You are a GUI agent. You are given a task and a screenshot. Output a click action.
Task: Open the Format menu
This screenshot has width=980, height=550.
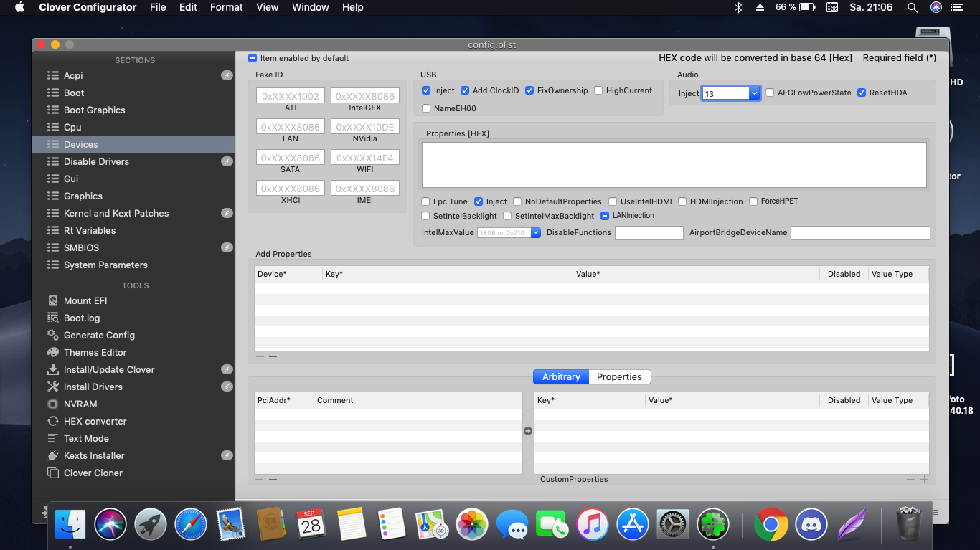point(226,7)
